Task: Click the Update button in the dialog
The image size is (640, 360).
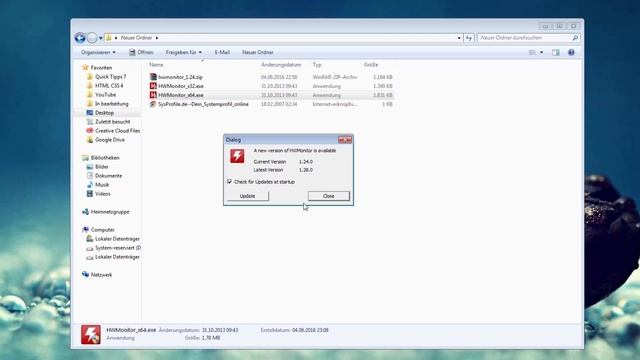Action: tap(247, 196)
